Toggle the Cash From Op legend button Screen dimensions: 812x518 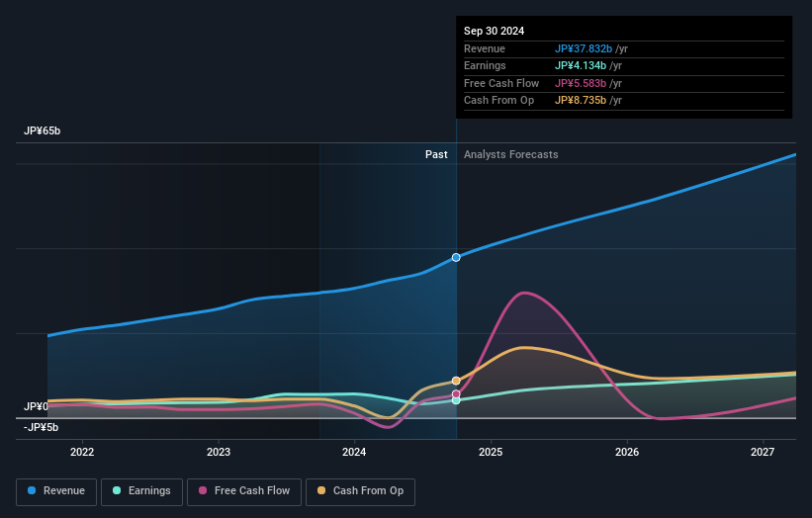click(360, 491)
